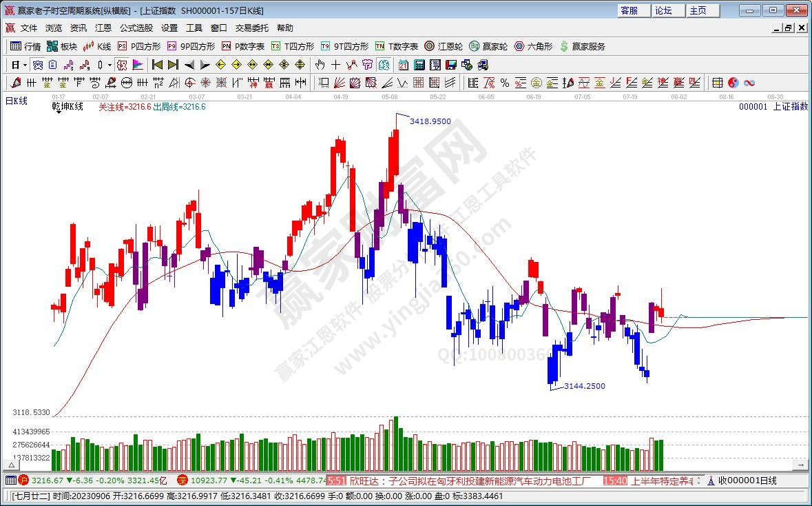Jump to first bar with skip-back icon
The height and width of the screenshot is (506, 812).
pos(157,65)
